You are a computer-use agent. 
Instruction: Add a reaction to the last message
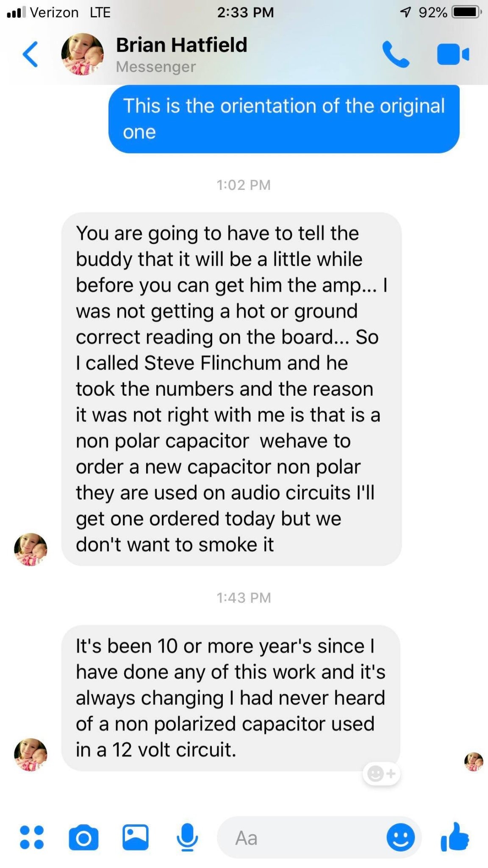381,774
